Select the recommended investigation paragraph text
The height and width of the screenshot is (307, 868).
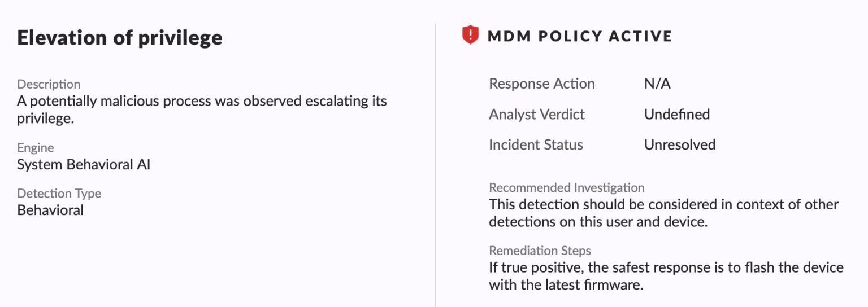[663, 213]
